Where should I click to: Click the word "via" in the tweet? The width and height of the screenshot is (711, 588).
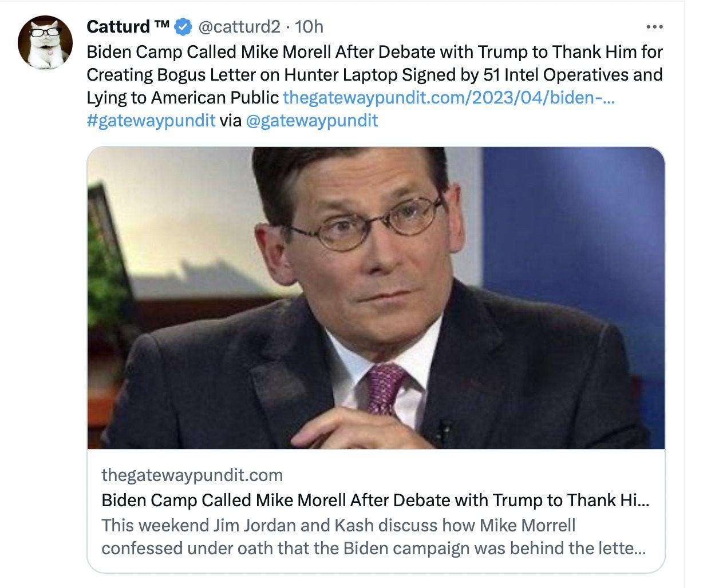click(230, 120)
